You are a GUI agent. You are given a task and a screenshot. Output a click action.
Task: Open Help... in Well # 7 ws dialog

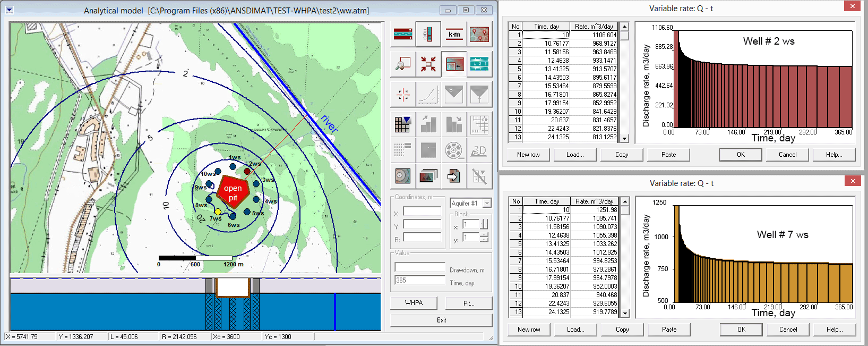pos(835,330)
